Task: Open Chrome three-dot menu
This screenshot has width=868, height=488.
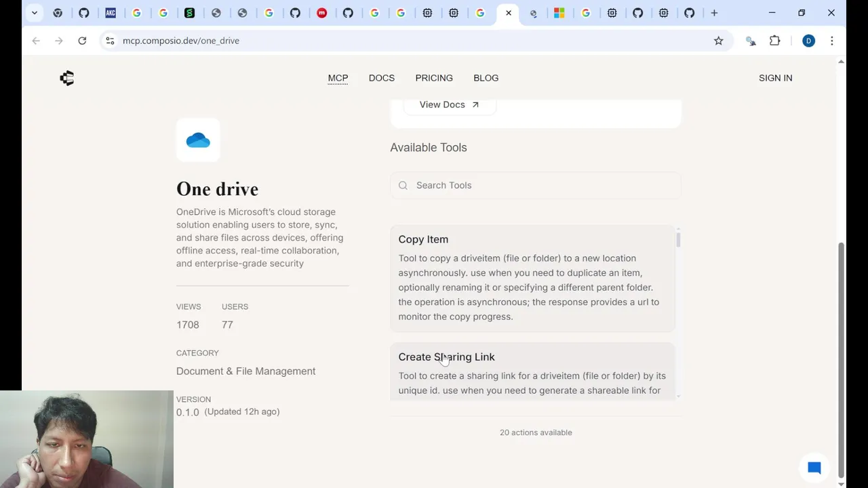Action: pos(832,41)
